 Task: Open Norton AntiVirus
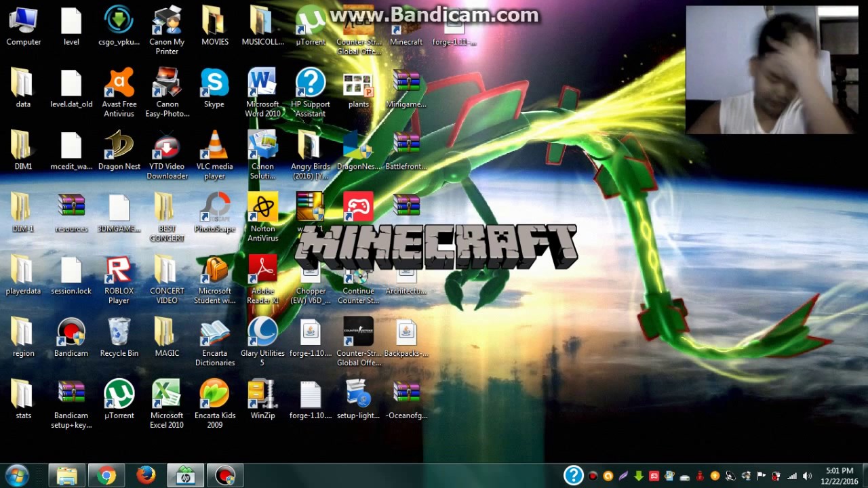point(262,218)
